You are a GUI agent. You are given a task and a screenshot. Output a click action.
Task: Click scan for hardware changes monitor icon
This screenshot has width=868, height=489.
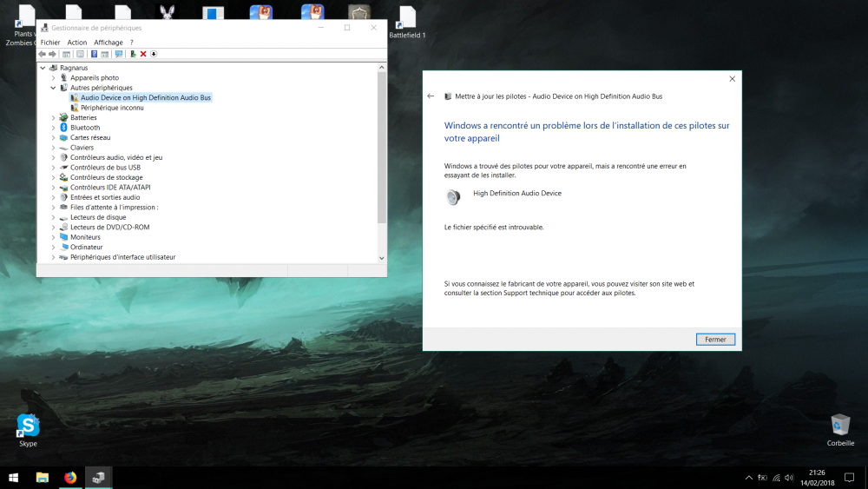click(119, 54)
